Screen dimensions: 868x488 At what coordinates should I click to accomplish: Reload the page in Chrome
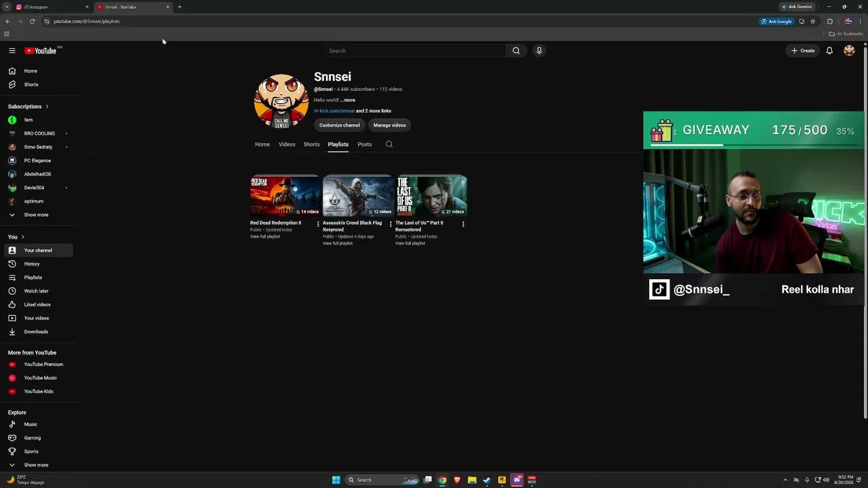[x=32, y=21]
